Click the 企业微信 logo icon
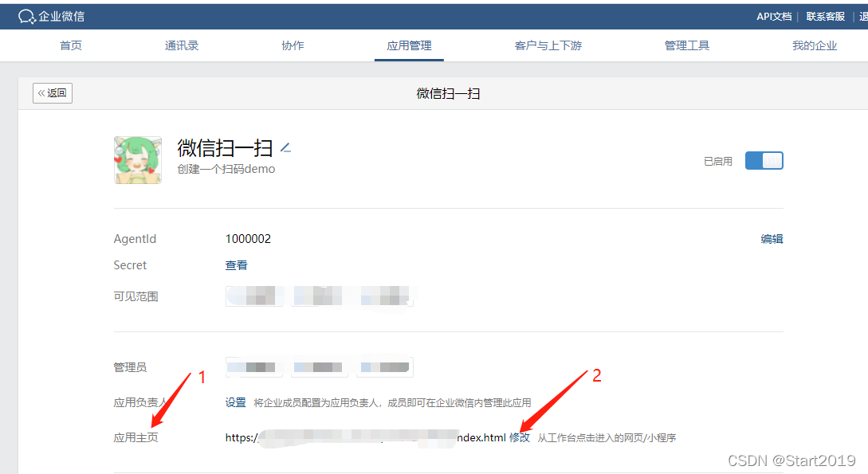868x474 pixels. click(26, 17)
